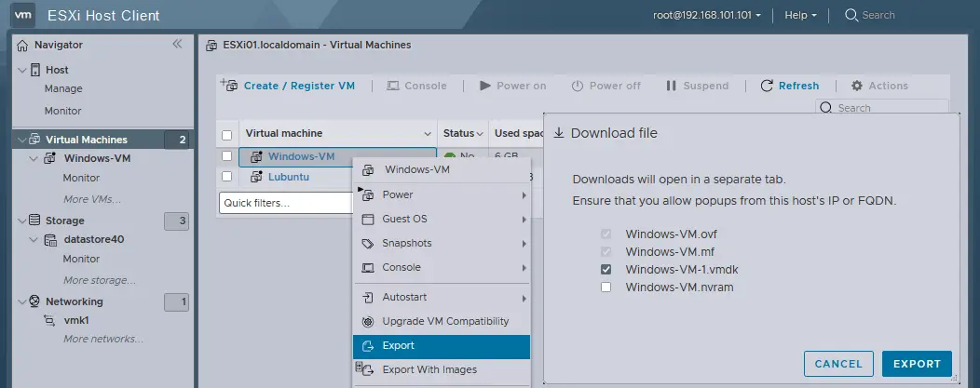Click the Windows-VM row icon in table
This screenshot has height=388, width=980.
pos(256,156)
